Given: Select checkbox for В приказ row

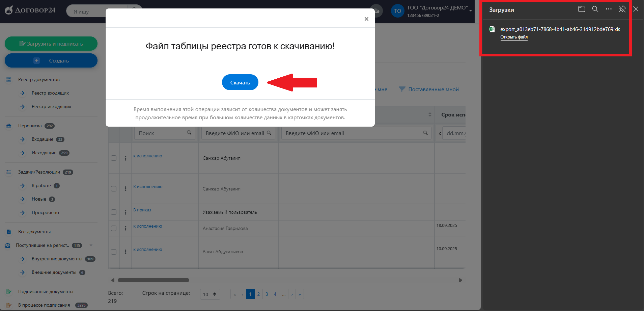Looking at the screenshot, I should coord(114,212).
